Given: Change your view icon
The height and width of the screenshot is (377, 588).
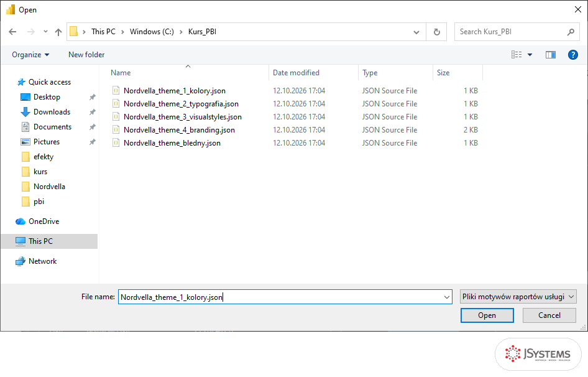Looking at the screenshot, I should pyautogui.click(x=517, y=55).
